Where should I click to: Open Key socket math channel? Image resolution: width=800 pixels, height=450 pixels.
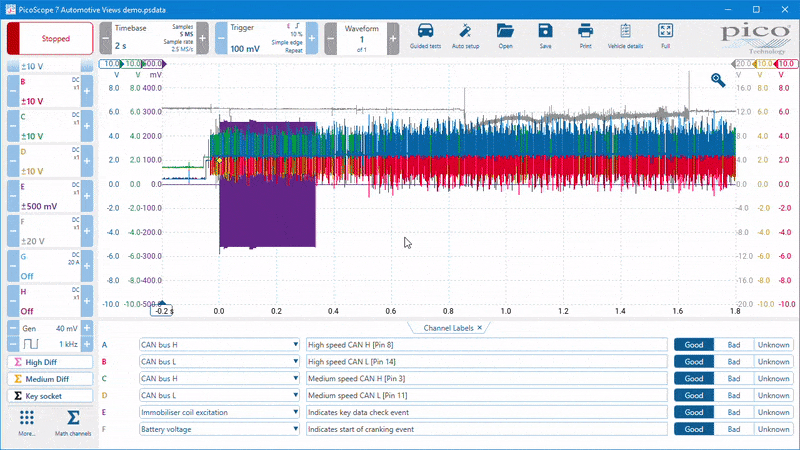point(50,396)
